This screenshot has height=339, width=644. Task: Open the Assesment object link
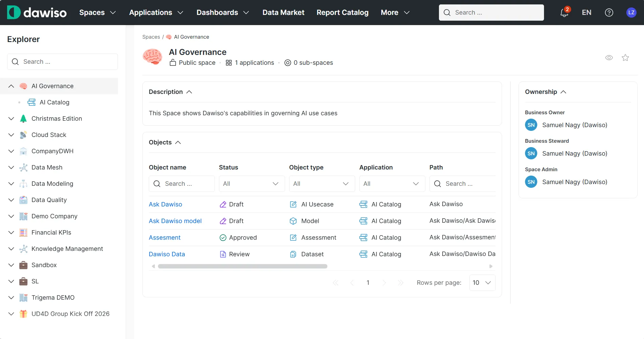pos(165,238)
